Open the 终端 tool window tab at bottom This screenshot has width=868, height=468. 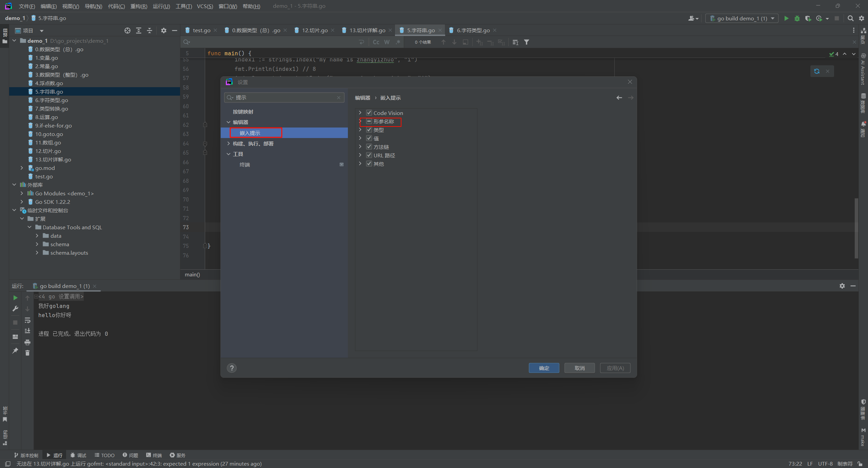click(154, 455)
